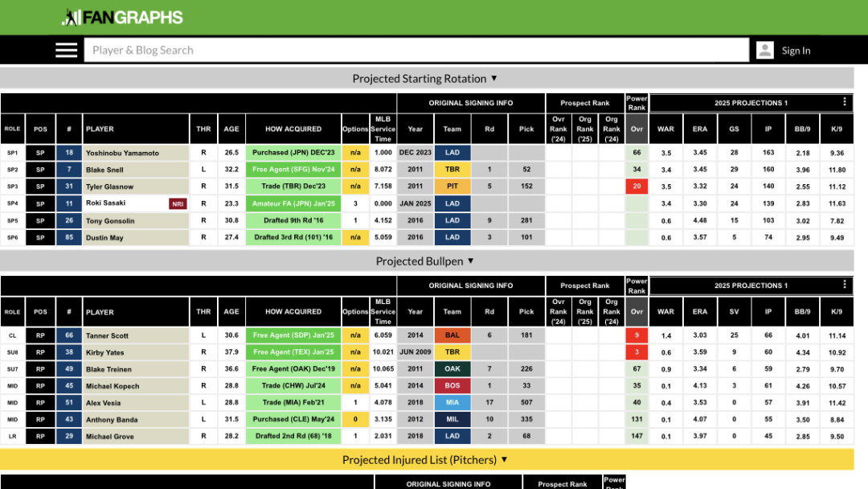
Task: Click the Player & Blog Search field
Action: 416,51
